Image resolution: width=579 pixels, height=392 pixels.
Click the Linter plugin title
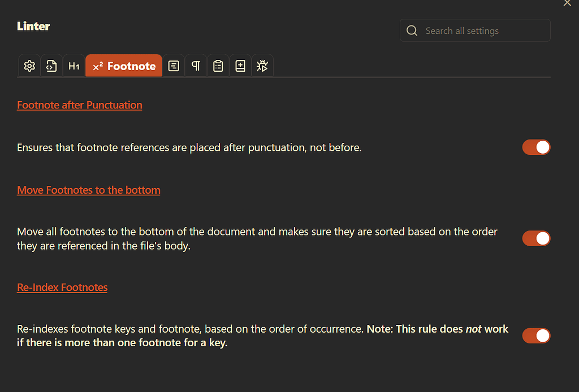(x=33, y=26)
